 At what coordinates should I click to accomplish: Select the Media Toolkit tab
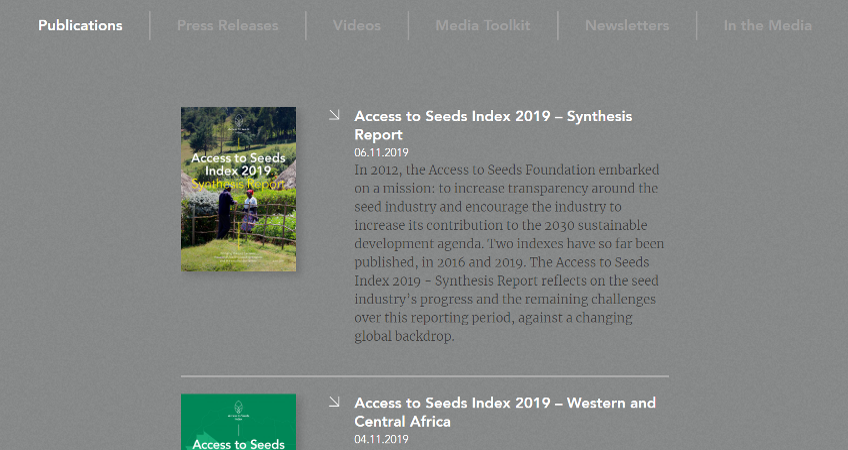click(483, 25)
